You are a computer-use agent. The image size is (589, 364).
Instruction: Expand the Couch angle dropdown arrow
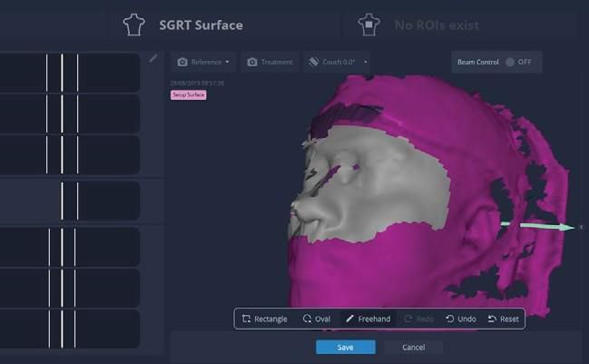tap(366, 62)
